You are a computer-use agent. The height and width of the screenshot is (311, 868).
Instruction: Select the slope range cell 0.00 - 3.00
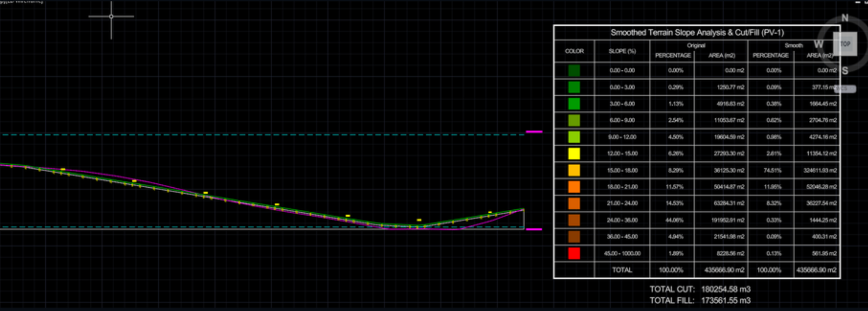point(622,87)
